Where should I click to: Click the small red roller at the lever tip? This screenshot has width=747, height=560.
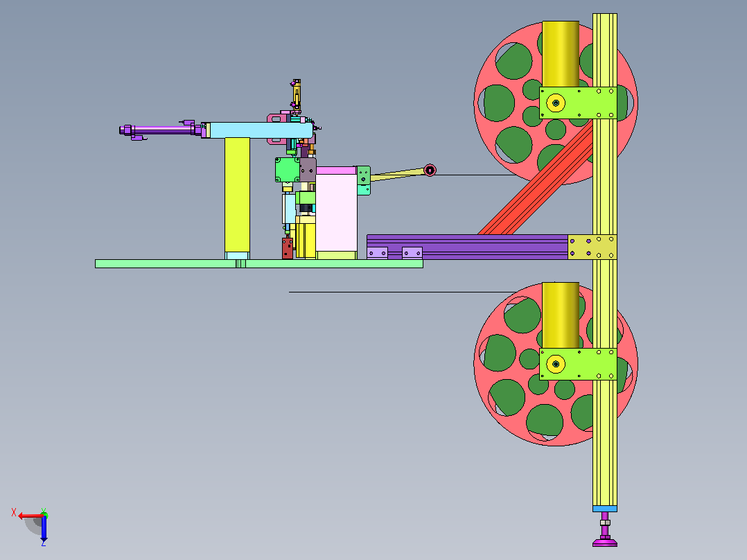tap(430, 170)
